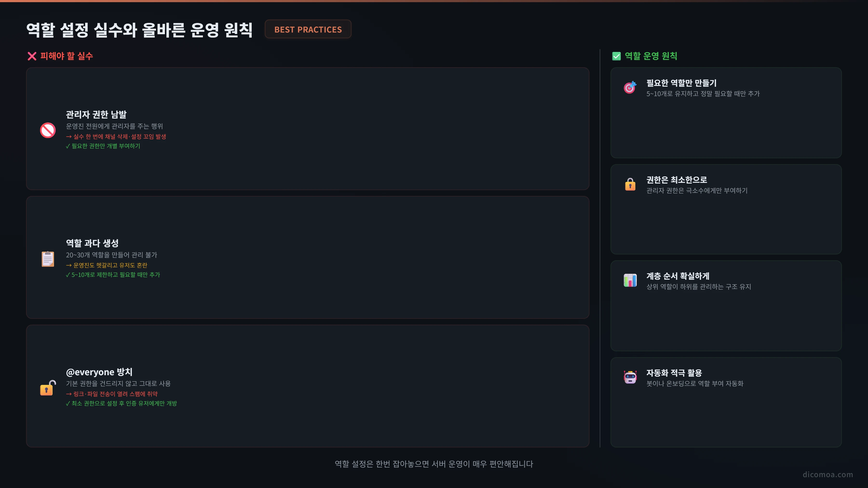Viewport: 868px width, 488px height.
Task: Click the red X mark icon
Action: [32, 56]
